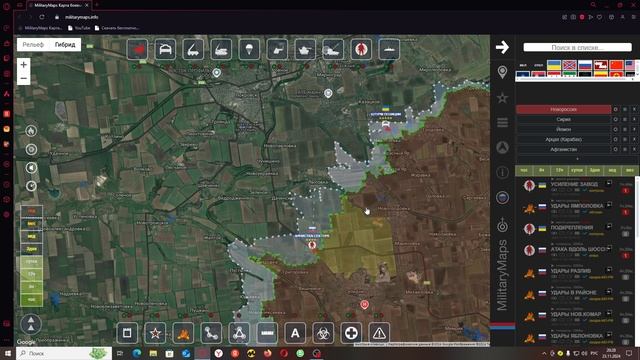Select the parachute airborne marker tool

[249, 49]
